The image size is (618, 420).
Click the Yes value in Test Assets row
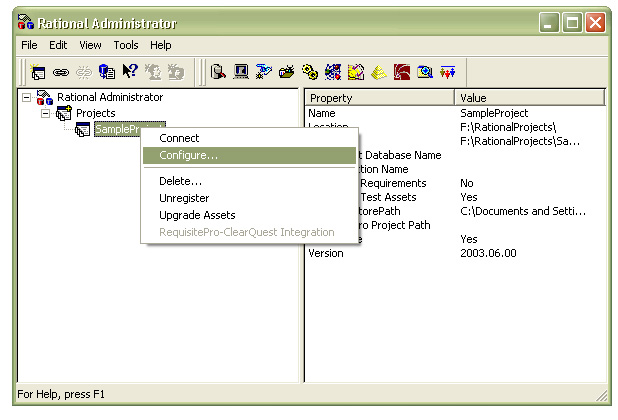[x=469, y=197]
